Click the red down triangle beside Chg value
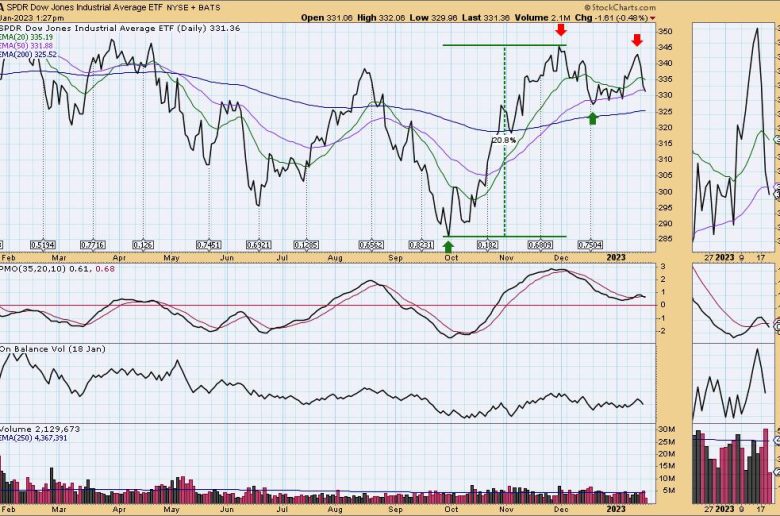 click(653, 18)
